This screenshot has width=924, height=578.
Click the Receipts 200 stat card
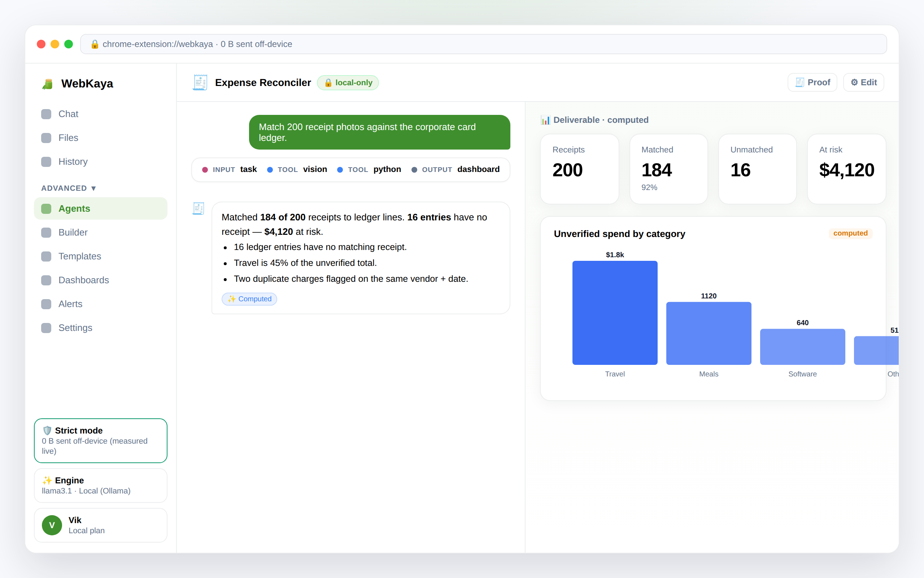click(580, 169)
